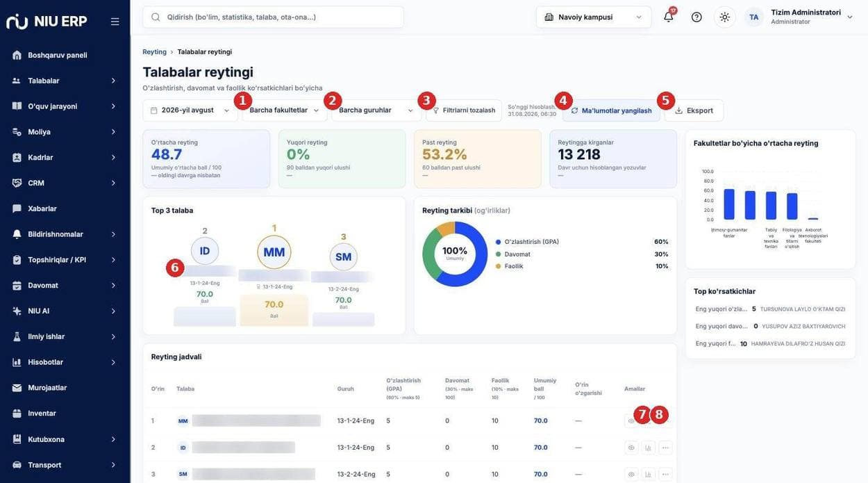Click the TA user avatar

coord(753,17)
